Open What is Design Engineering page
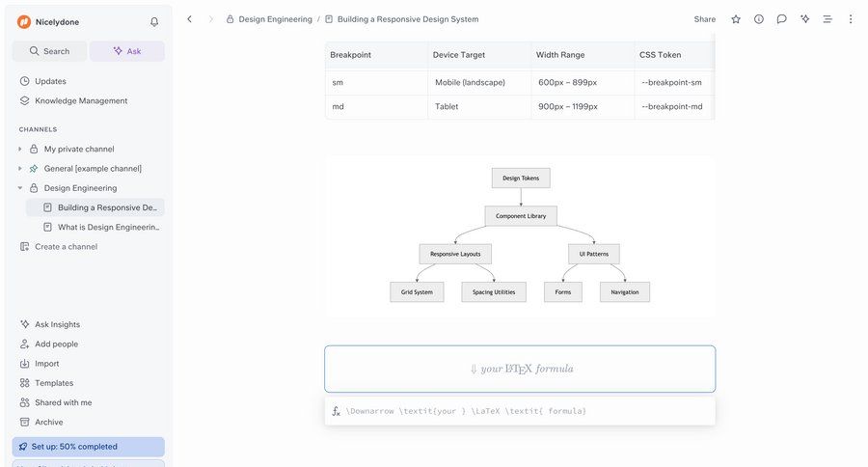Screen dimensions: 868x467 click(108, 227)
